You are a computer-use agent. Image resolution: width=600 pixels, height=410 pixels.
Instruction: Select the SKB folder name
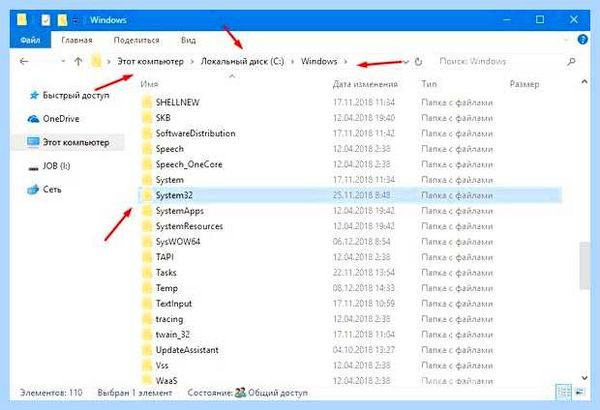[163, 118]
